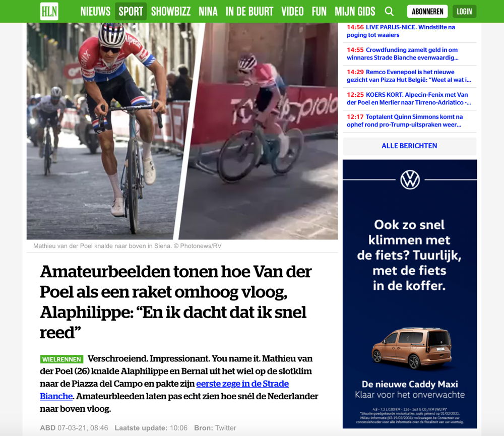This screenshot has width=504, height=436.
Task: Open Mijn Gids menu item
Action: click(x=355, y=12)
